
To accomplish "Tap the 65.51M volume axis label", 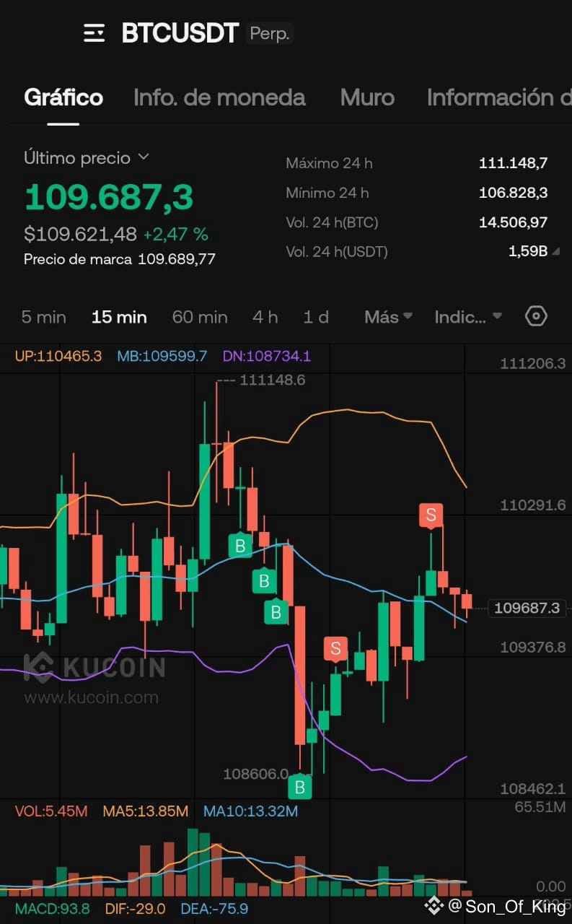I will coord(540,806).
